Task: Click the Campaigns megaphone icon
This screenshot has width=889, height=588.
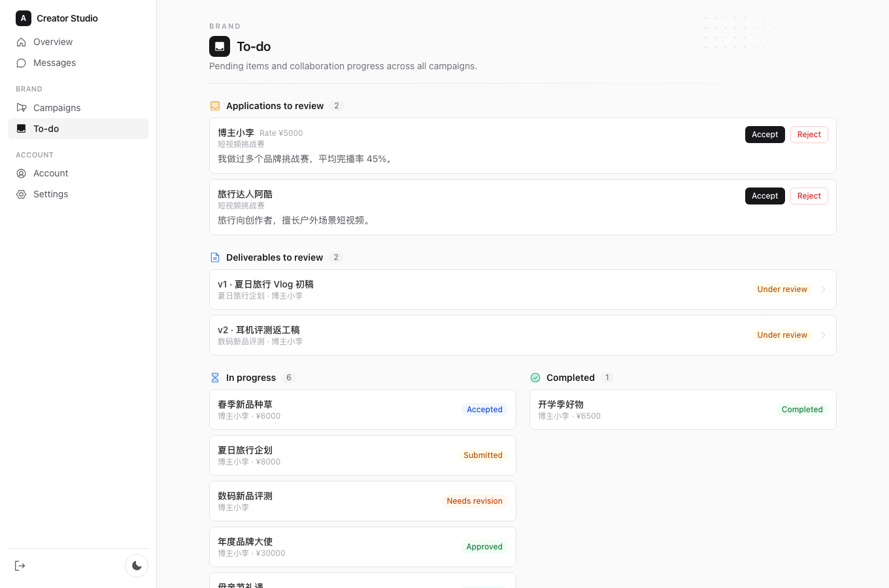Action: [21, 108]
